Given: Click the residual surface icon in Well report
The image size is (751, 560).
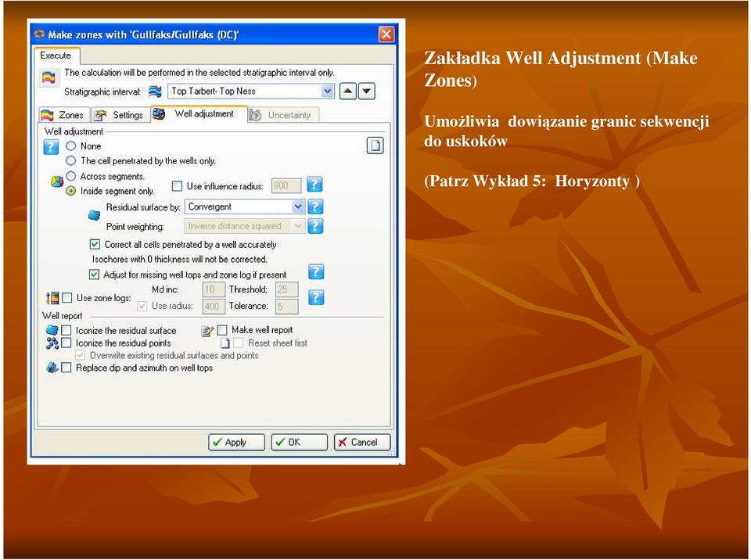Looking at the screenshot, I should (x=52, y=330).
